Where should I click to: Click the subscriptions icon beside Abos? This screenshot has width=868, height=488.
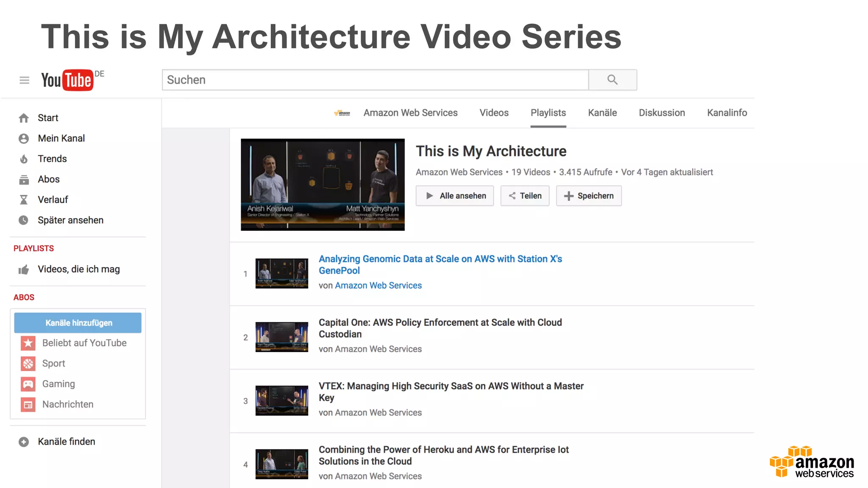24,180
